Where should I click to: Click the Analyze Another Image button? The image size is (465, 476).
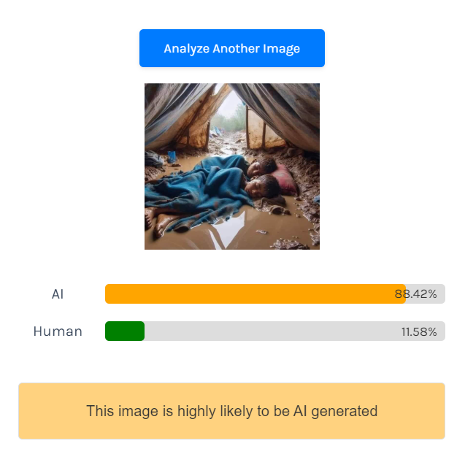[231, 49]
